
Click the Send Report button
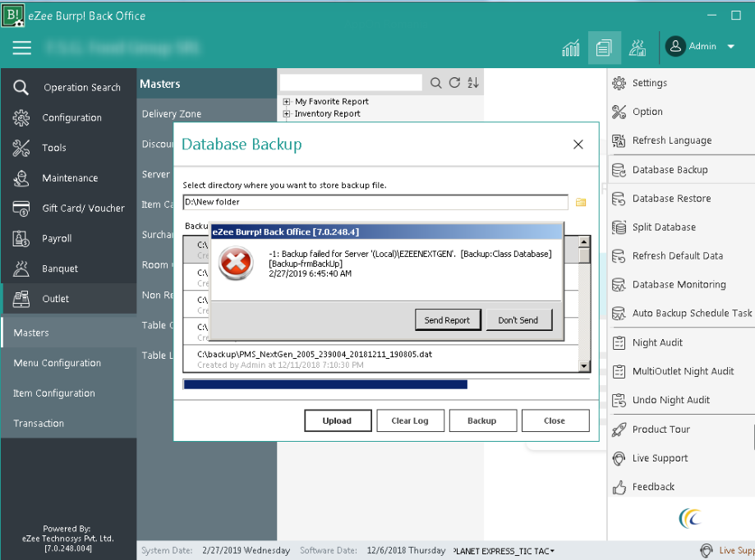447,320
